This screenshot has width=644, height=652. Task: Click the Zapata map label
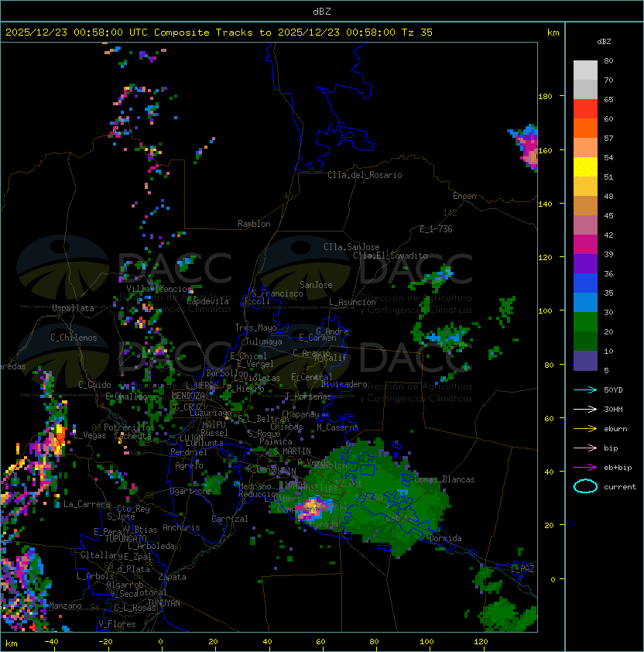tap(172, 577)
